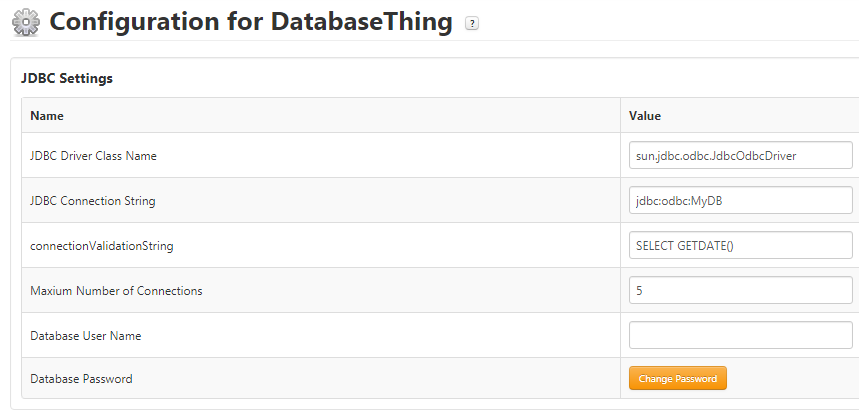
Task: Click the JDBC Settings section heading
Action: click(67, 78)
